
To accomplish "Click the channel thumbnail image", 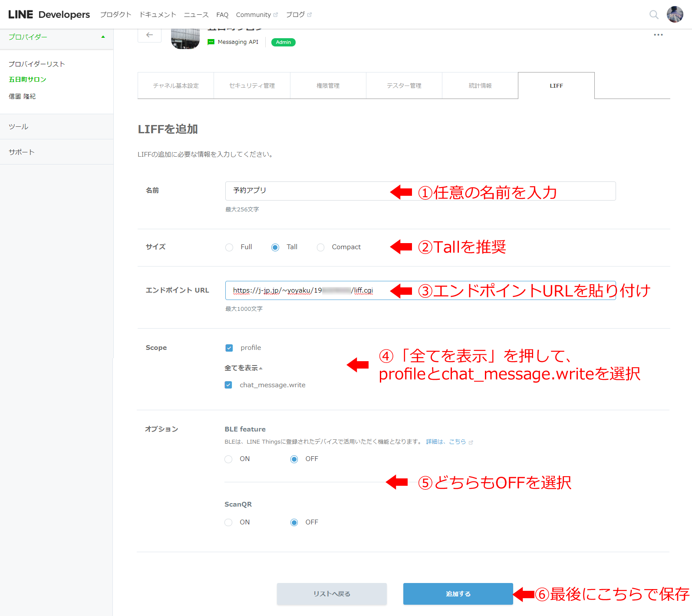I will (185, 39).
